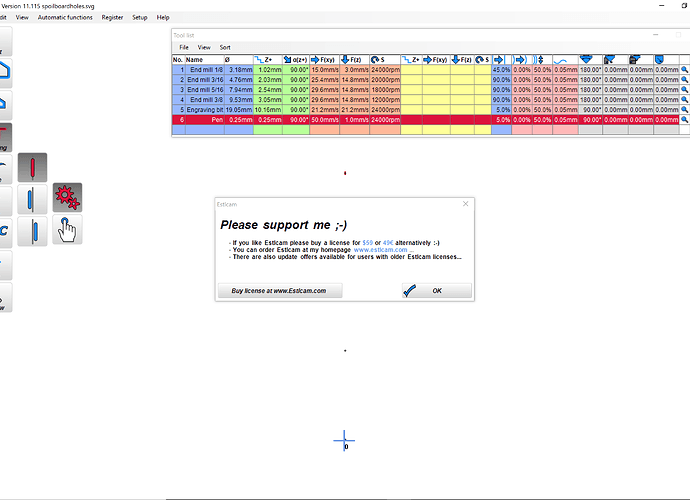
Task: Select the End mill 1/8 name cell
Action: pos(205,70)
